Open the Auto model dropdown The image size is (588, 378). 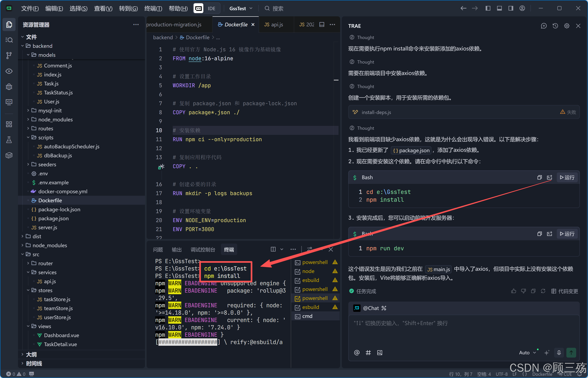[x=527, y=353]
